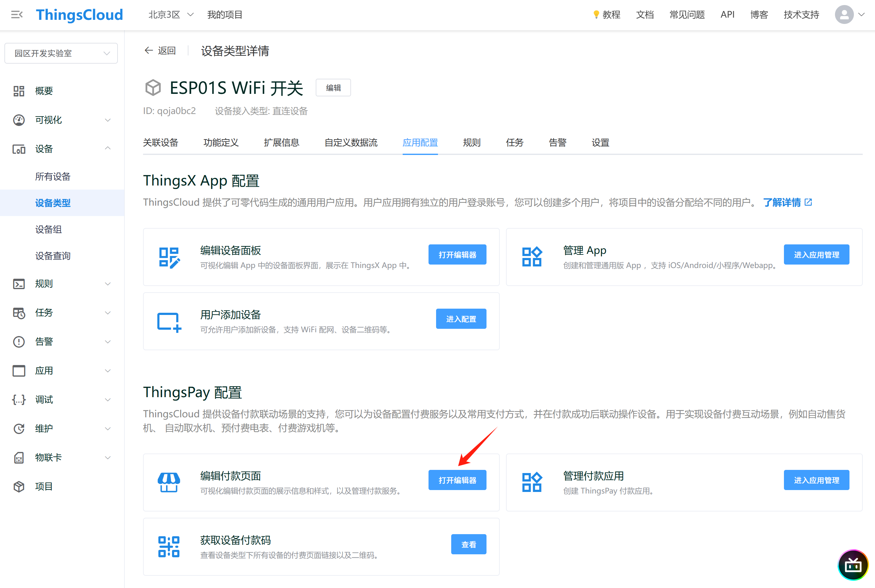Expand the 应用 sidebar menu
875x588 pixels.
point(108,370)
